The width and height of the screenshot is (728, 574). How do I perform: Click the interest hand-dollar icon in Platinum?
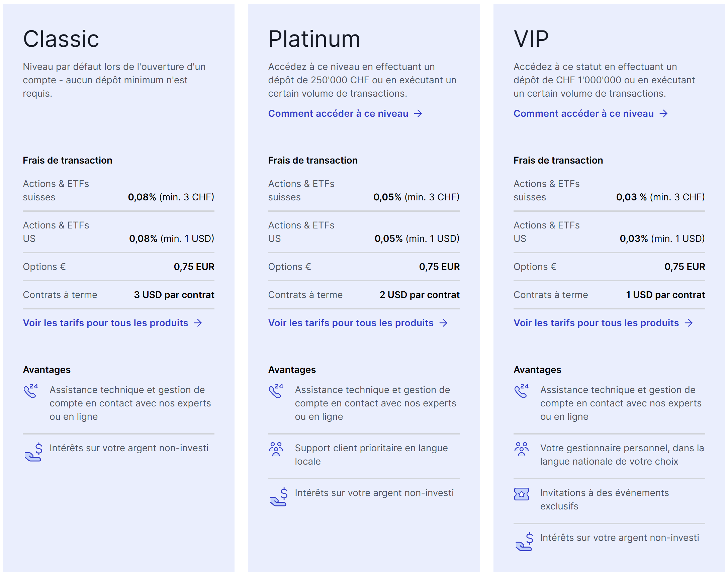coord(279,497)
